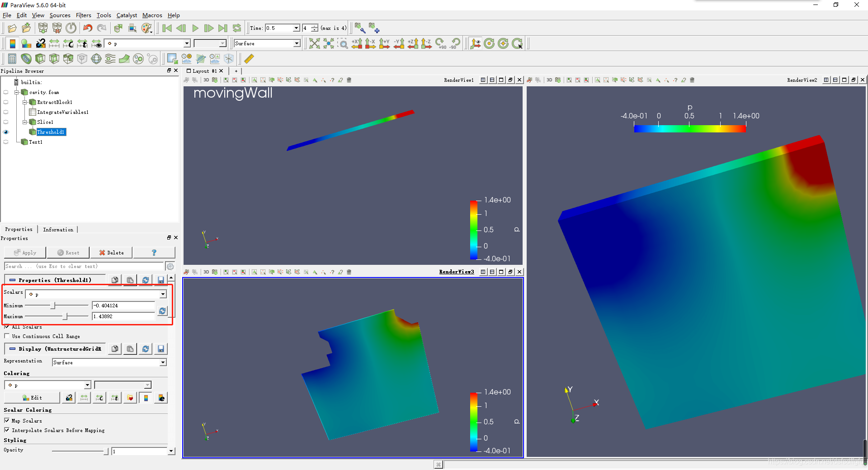The height and width of the screenshot is (470, 868).
Task: Toggle eye visibility for Text1
Action: [x=6, y=142]
